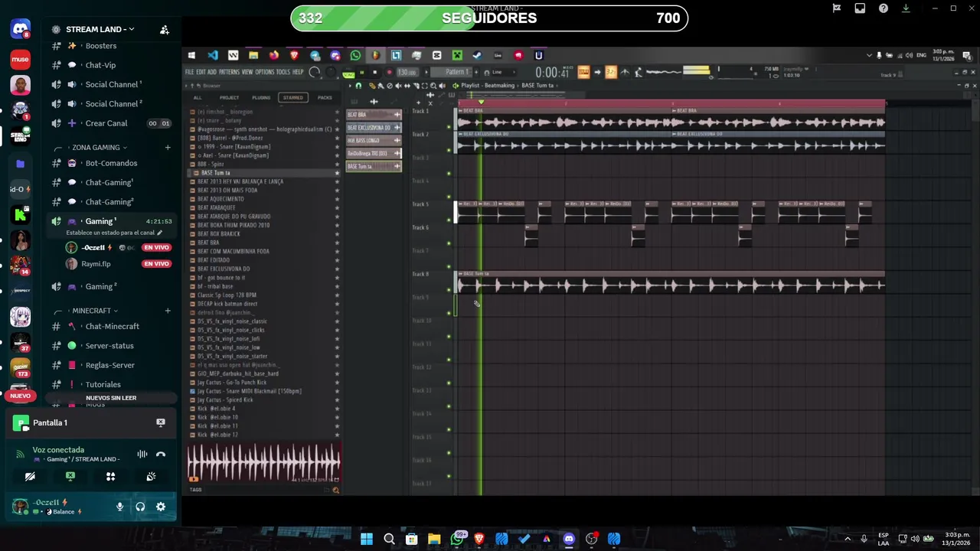Image resolution: width=980 pixels, height=551 pixels.
Task: Jump to NUEVOS SIN LEER unread messages
Action: 111,398
